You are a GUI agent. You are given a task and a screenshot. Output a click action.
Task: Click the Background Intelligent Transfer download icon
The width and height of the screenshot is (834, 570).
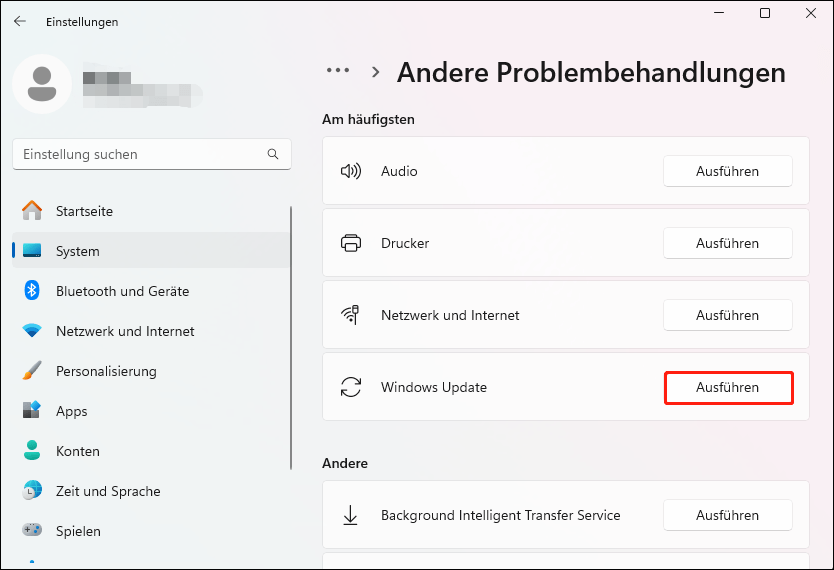coord(351,515)
